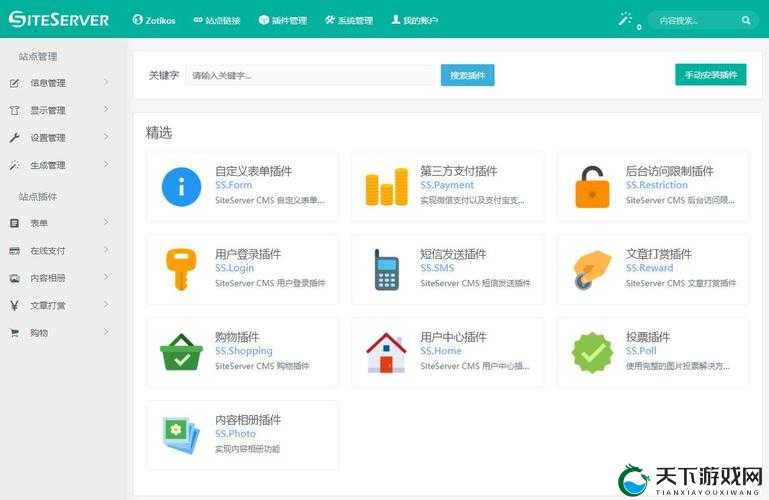Click the 生成管理 wand icon
This screenshot has height=500, width=769.
click(15, 165)
